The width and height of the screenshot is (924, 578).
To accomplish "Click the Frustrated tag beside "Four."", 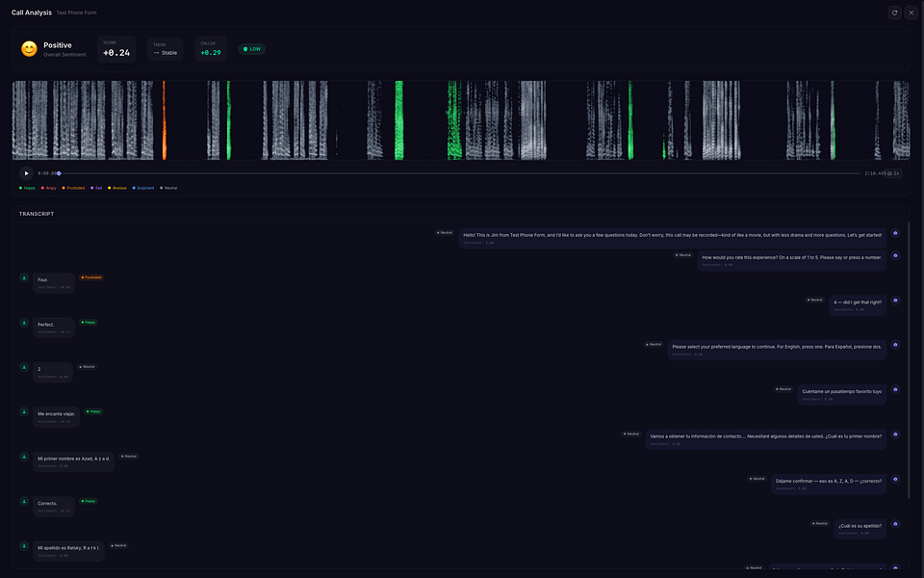I will pyautogui.click(x=91, y=277).
